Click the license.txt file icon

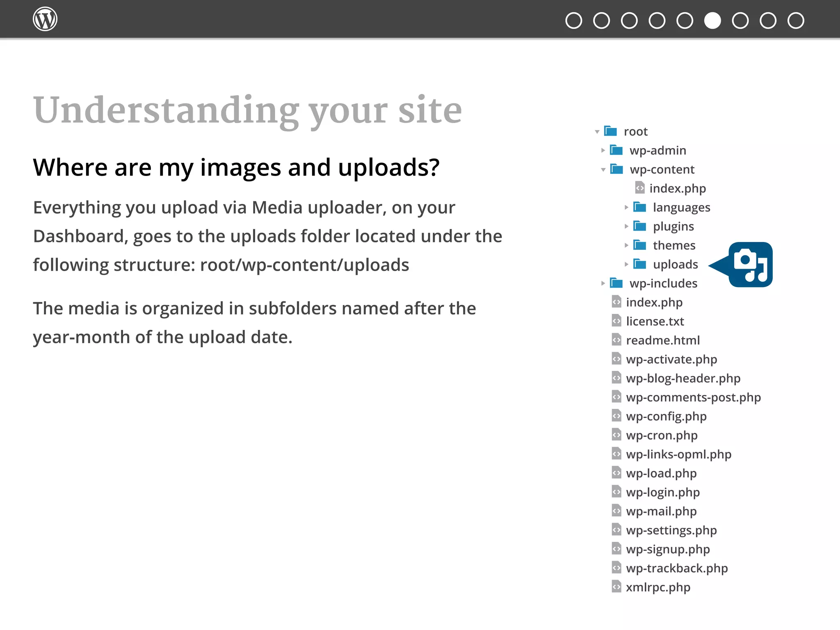(616, 321)
